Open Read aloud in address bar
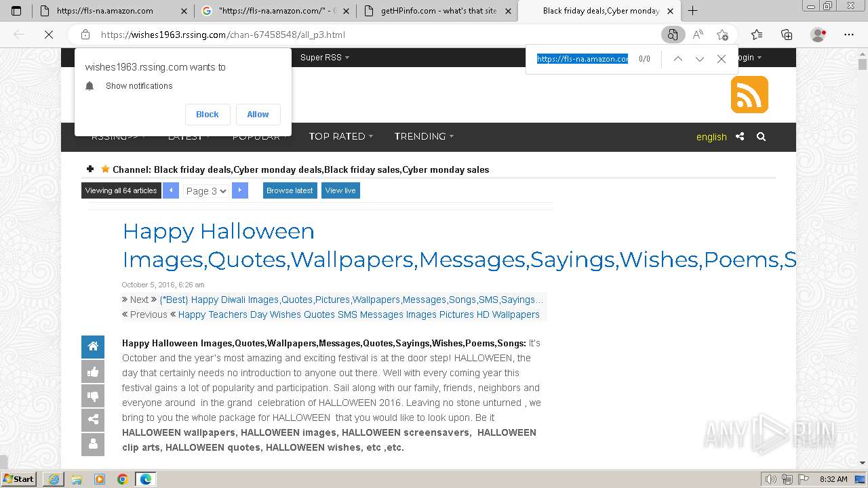 click(x=698, y=35)
